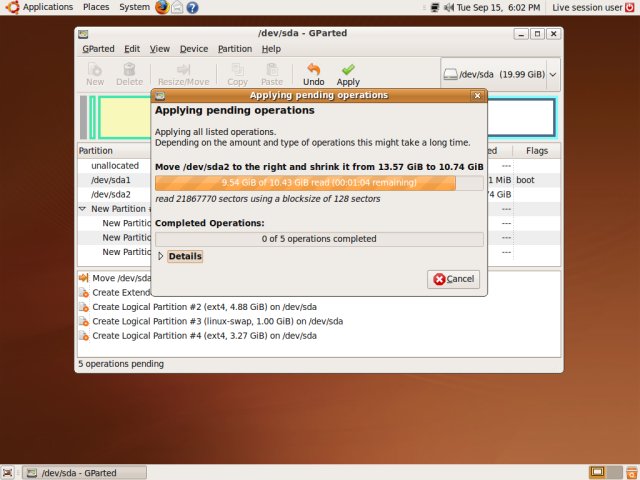Click the Undo toolbar icon
This screenshot has width=640, height=480.
pyautogui.click(x=313, y=69)
